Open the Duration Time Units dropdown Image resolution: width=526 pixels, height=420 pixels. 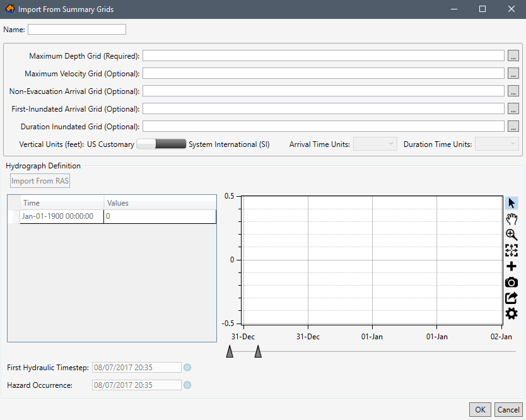pyautogui.click(x=496, y=144)
